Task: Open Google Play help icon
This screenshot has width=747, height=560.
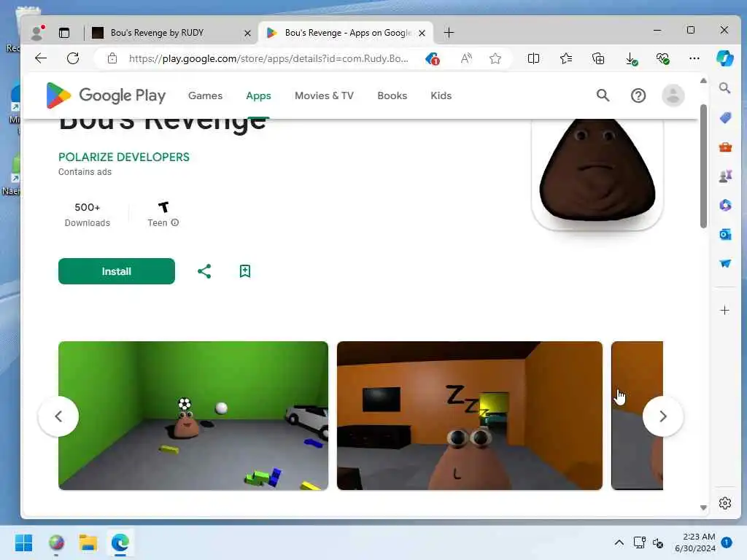Action: click(x=638, y=96)
